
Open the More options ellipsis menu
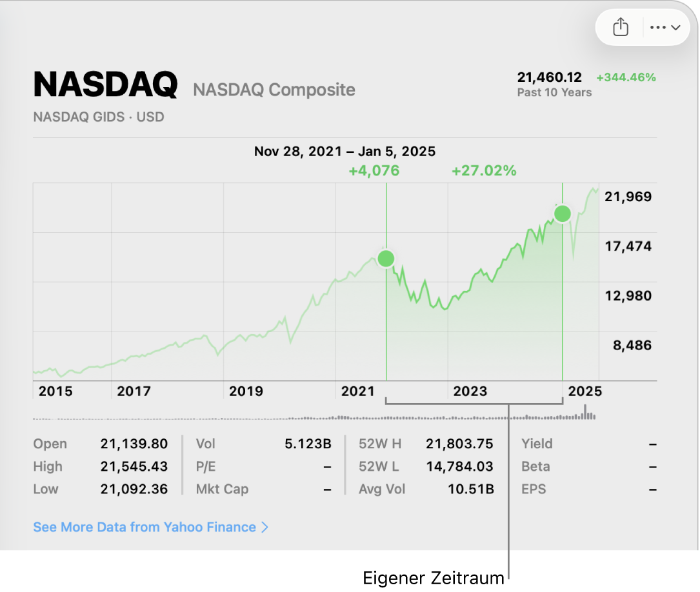tap(665, 28)
